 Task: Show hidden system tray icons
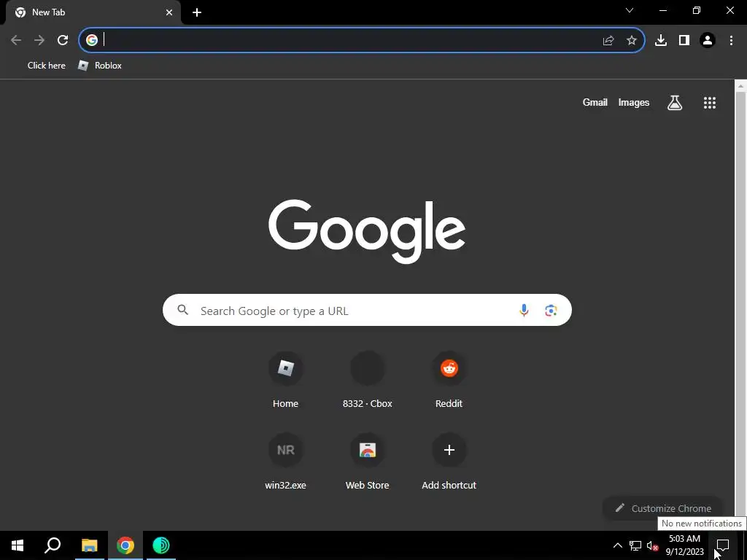click(x=617, y=545)
